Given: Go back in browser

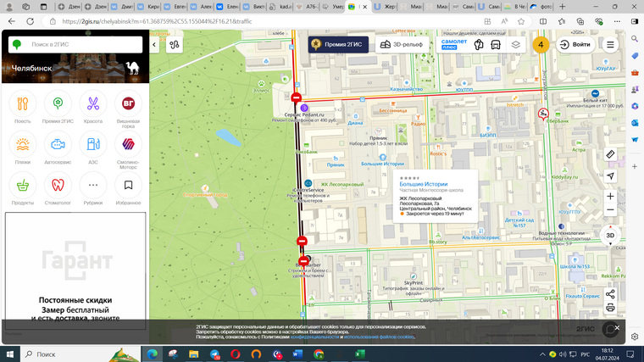Looking at the screenshot, I should click(12, 21).
